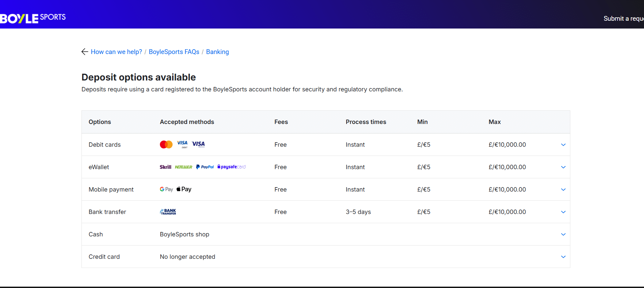Click the Visa Electron logo
Viewport: 644px width, 288px height.
[199, 144]
